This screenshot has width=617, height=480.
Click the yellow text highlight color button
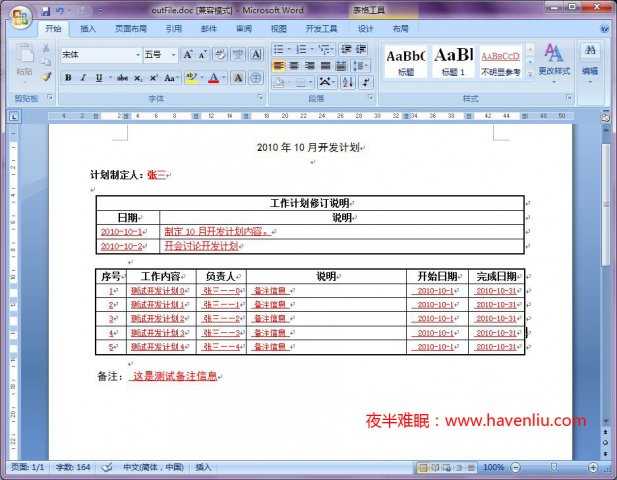pyautogui.click(x=191, y=78)
